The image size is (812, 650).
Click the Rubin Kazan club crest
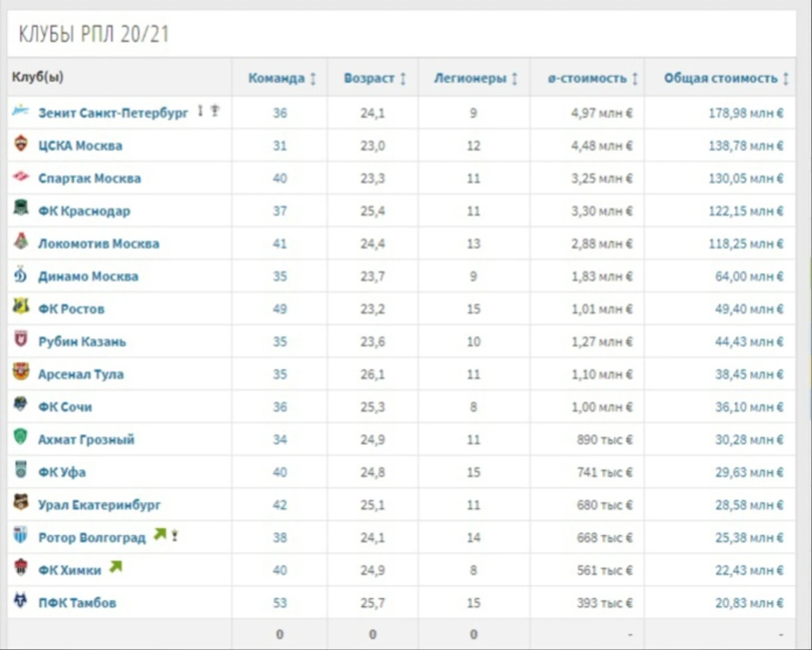pyautogui.click(x=21, y=339)
